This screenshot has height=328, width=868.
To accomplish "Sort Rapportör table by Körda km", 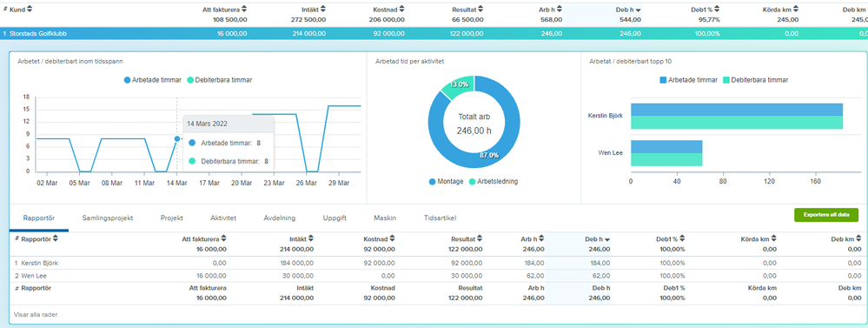I will tap(758, 238).
